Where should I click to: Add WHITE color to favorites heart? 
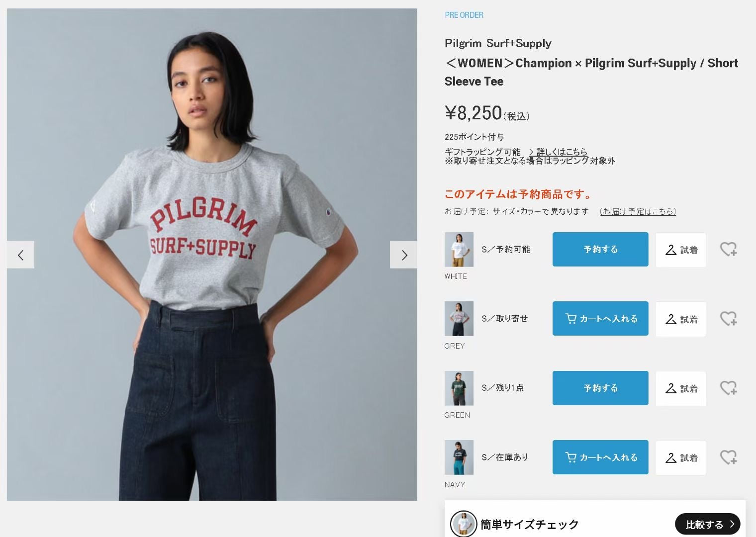[729, 249]
